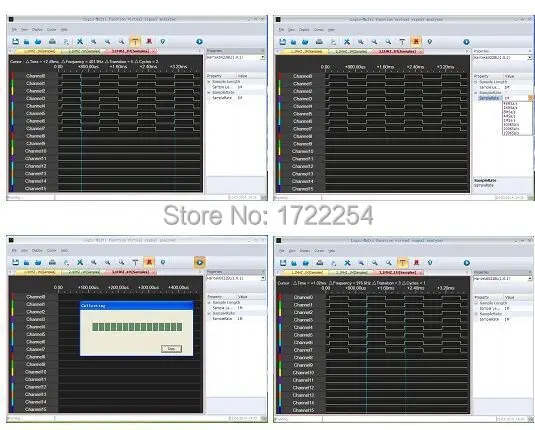The height and width of the screenshot is (430, 535).
Task: Toggle the red marker tool in top-left window
Action: (149, 41)
